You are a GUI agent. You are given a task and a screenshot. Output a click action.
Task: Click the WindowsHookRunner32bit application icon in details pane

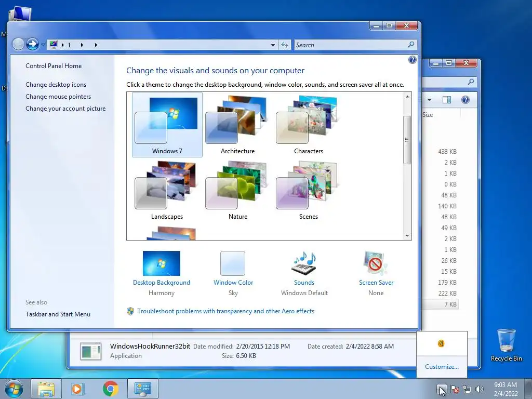click(x=90, y=351)
